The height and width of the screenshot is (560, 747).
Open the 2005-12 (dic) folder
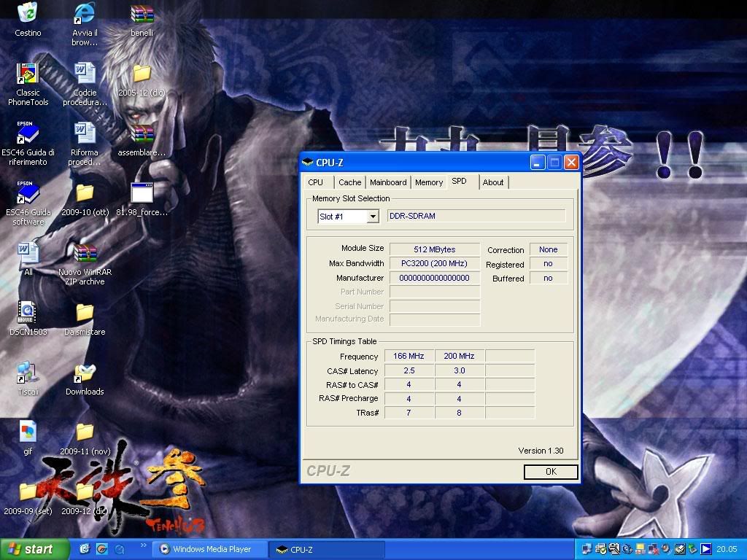point(142,74)
